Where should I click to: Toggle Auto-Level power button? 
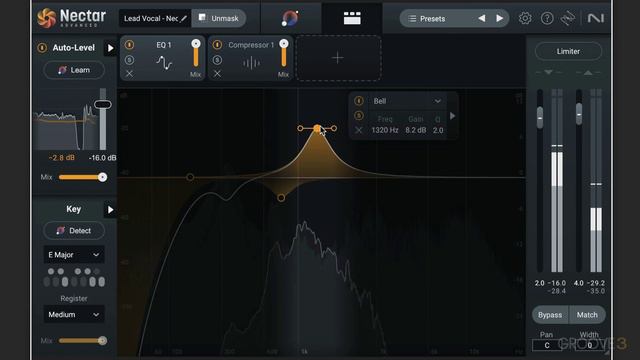point(42,48)
